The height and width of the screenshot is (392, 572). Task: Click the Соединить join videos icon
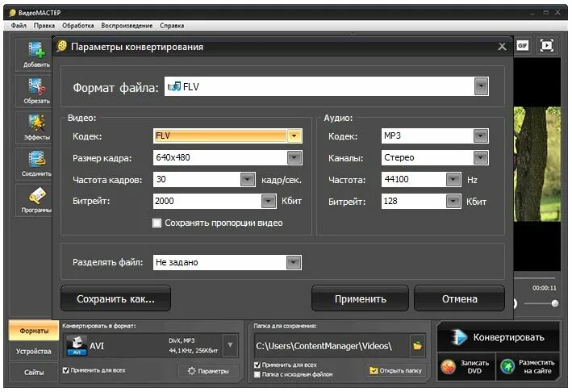pyautogui.click(x=36, y=160)
